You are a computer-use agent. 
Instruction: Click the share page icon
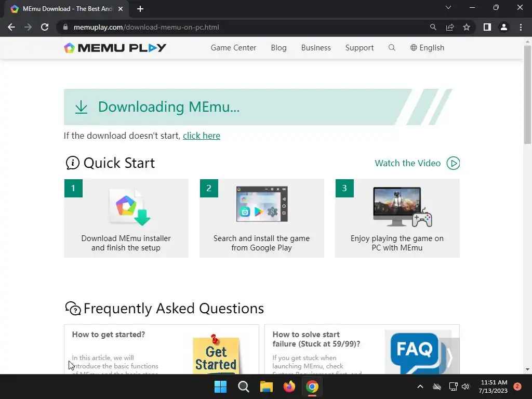[x=450, y=27]
